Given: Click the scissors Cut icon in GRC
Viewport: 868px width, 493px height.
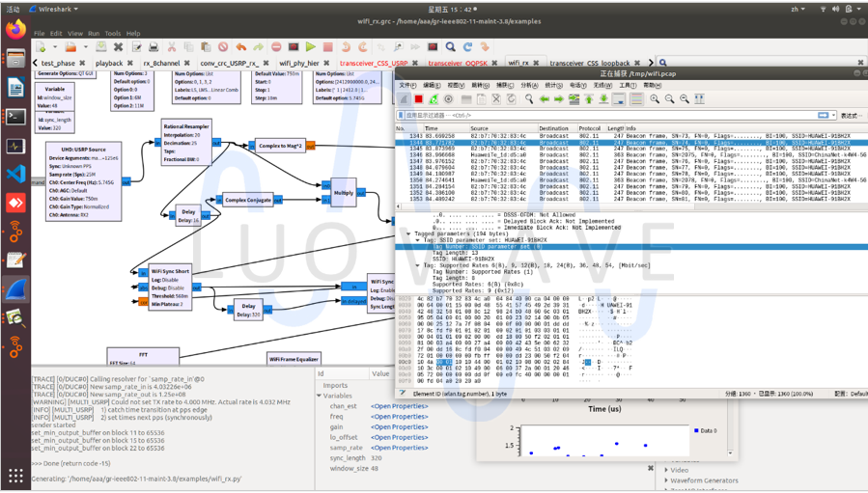Looking at the screenshot, I should pos(171,46).
